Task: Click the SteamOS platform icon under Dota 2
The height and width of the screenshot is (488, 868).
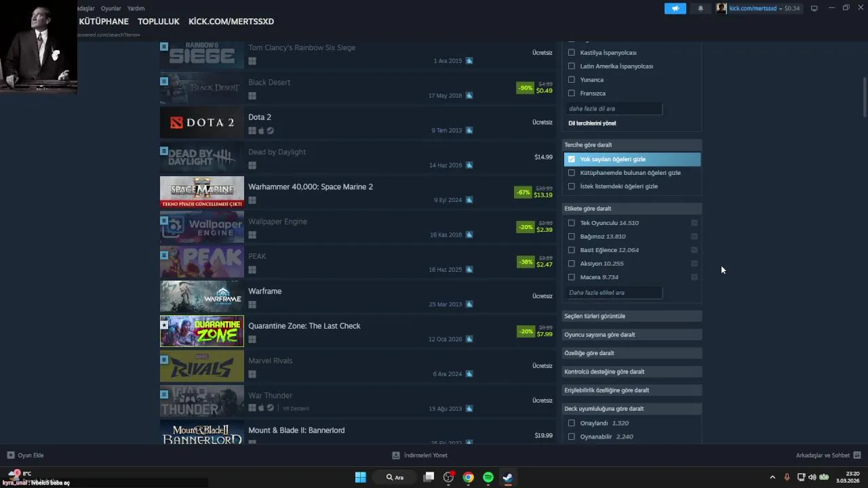Action: point(270,131)
